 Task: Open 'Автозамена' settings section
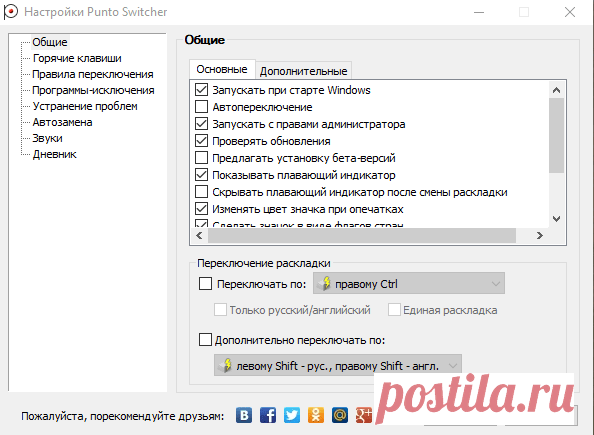[62, 122]
